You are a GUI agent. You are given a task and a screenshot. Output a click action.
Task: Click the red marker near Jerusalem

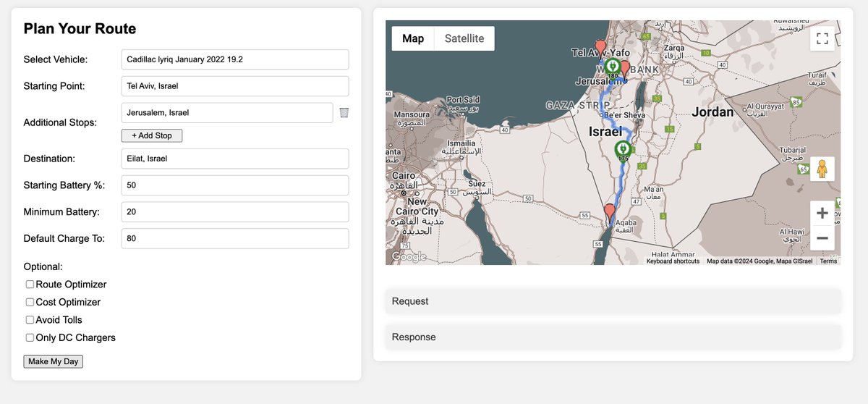(626, 70)
